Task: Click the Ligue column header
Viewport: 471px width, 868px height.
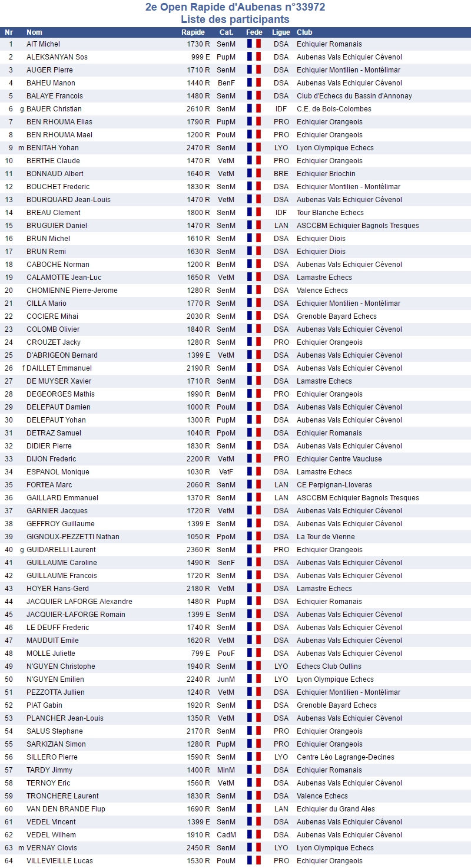Action: [x=281, y=32]
